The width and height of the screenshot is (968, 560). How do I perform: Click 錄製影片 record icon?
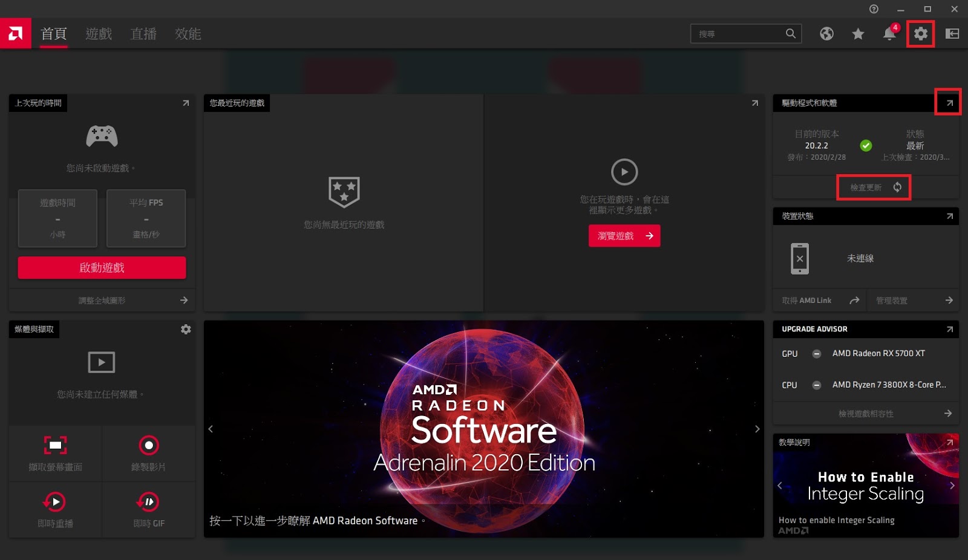click(148, 446)
